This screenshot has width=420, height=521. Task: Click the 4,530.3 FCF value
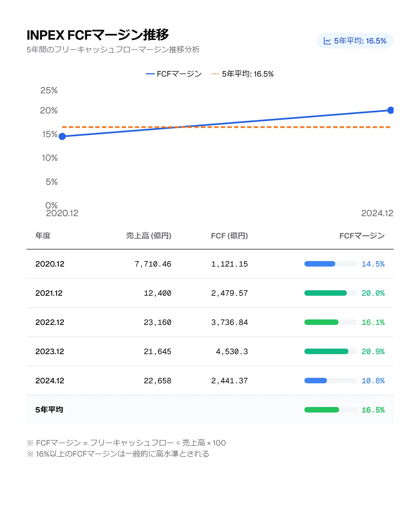point(232,352)
